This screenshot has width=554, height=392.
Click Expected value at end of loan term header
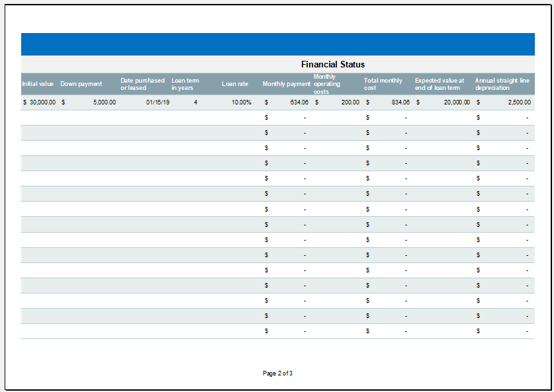coord(439,84)
